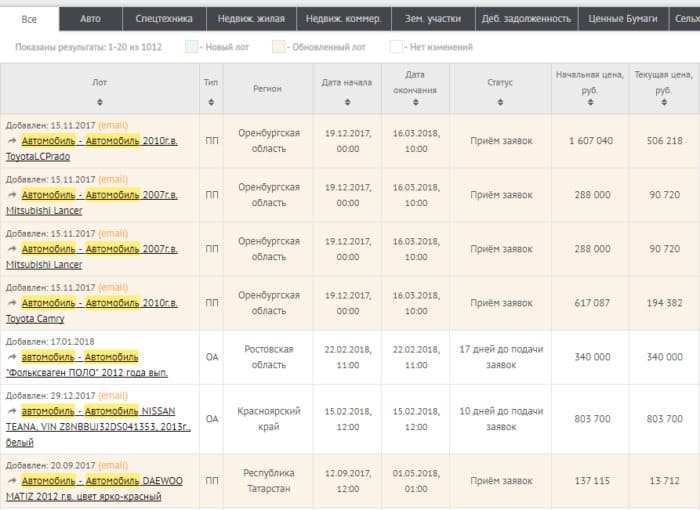
Task: Click the green Новый лот legend swatch
Action: tap(191, 47)
